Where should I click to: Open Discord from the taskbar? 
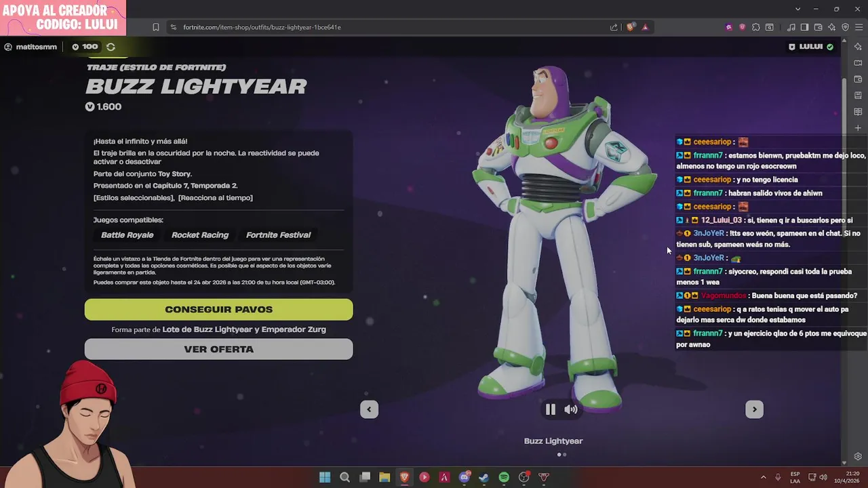[x=464, y=477]
